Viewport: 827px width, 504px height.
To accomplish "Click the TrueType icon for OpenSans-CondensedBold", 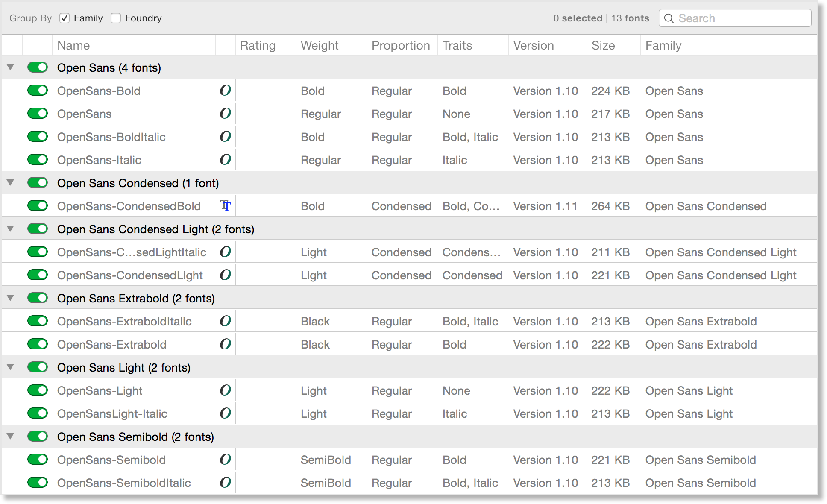I will (226, 206).
